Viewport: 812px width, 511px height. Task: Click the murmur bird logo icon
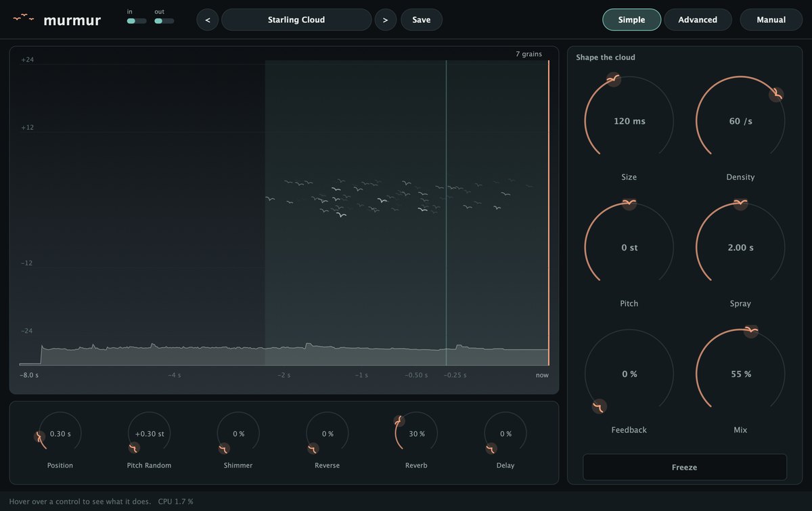click(x=24, y=18)
